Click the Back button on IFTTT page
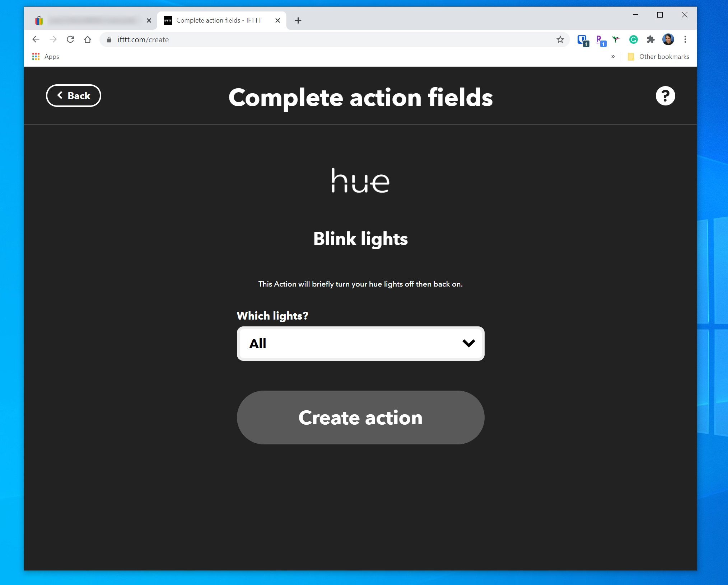728x585 pixels. [74, 96]
